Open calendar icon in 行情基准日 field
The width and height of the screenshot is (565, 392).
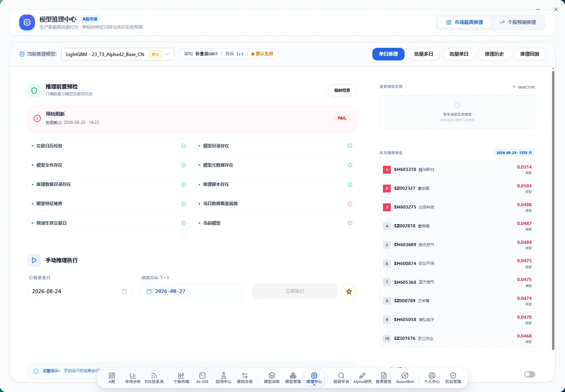click(124, 291)
